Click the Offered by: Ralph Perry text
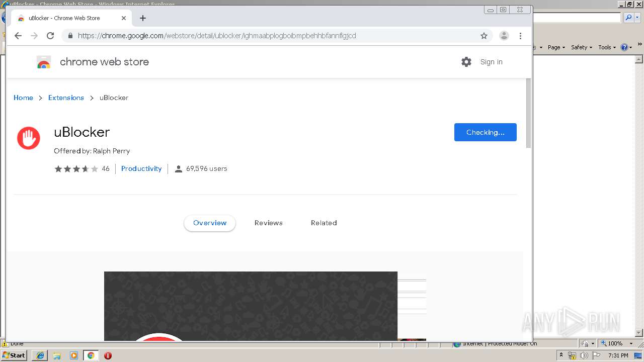This screenshot has width=644, height=362. click(92, 151)
